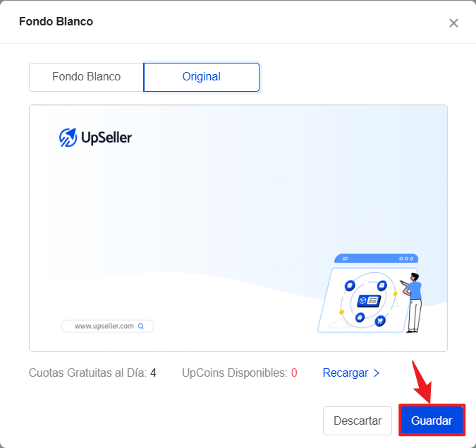This screenshot has height=448, width=476.
Task: Open the Recargar link
Action: click(345, 373)
